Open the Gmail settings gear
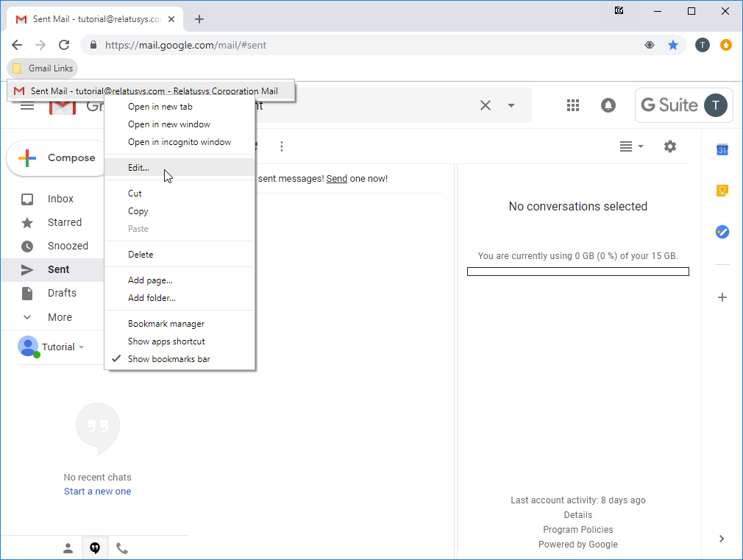The height and width of the screenshot is (560, 743). tap(670, 146)
